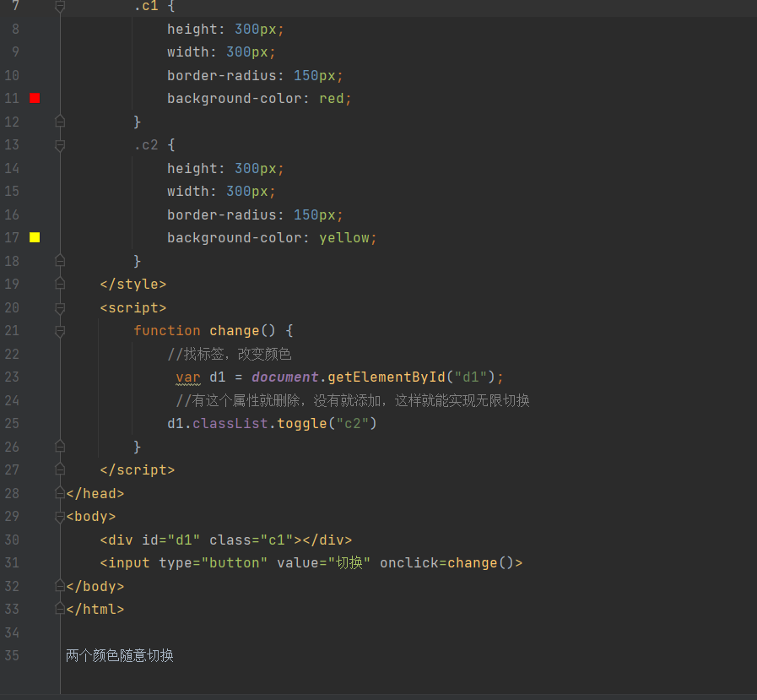Collapse the <body> tag fold marker

[x=60, y=517]
